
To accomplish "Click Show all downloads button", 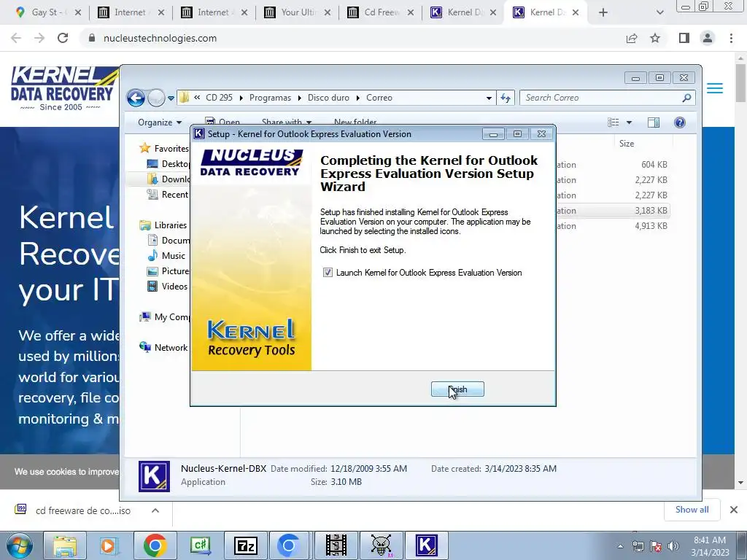I will (692, 510).
